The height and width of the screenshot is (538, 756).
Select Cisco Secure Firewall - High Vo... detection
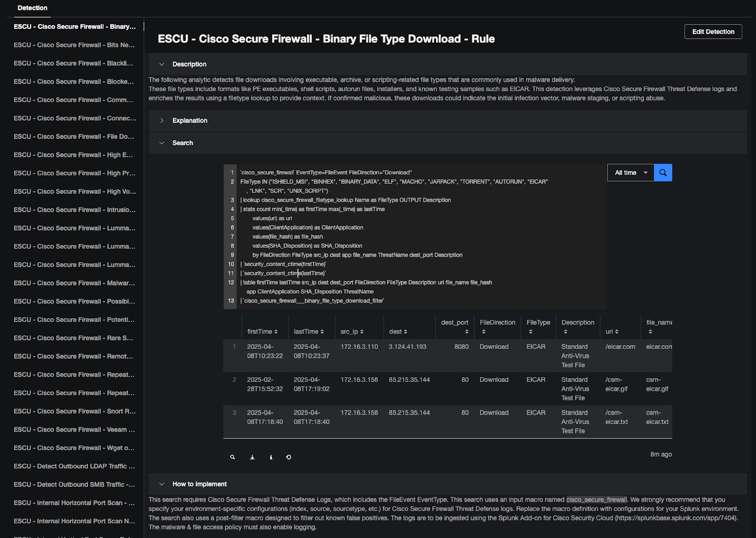(x=74, y=191)
